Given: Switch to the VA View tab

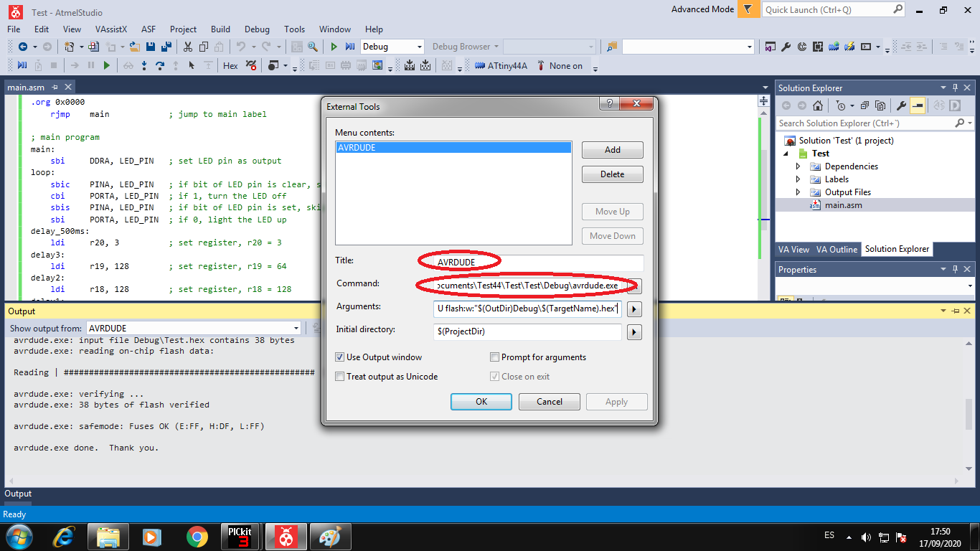Looking at the screenshot, I should [x=794, y=250].
